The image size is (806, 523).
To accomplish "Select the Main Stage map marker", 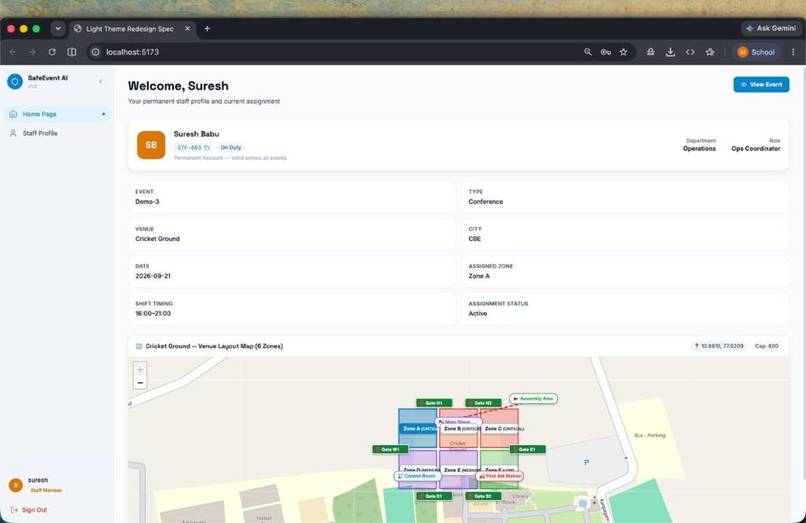I will pos(457,422).
